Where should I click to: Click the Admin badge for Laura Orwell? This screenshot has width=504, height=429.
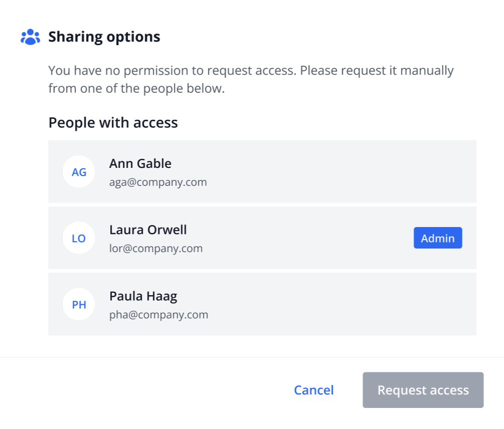pos(438,238)
